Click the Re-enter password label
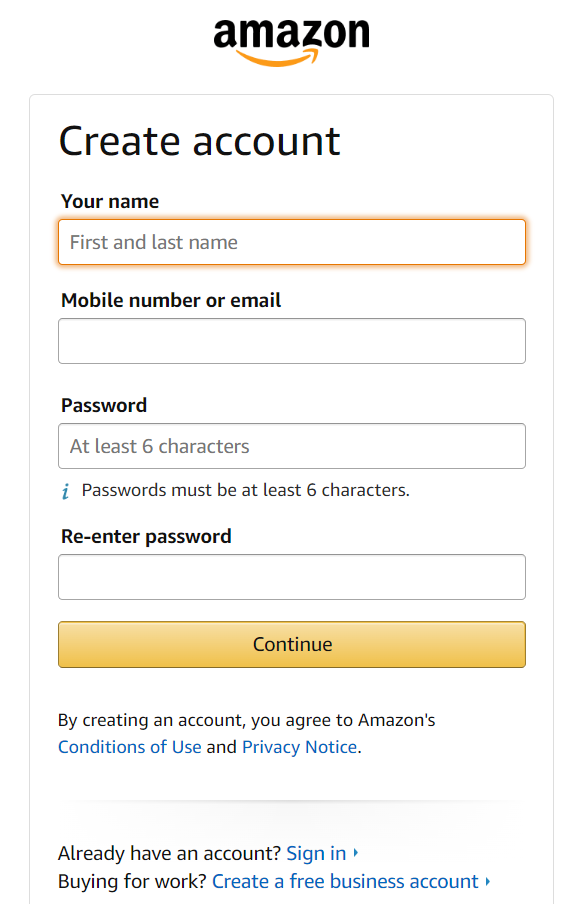 [x=146, y=537]
